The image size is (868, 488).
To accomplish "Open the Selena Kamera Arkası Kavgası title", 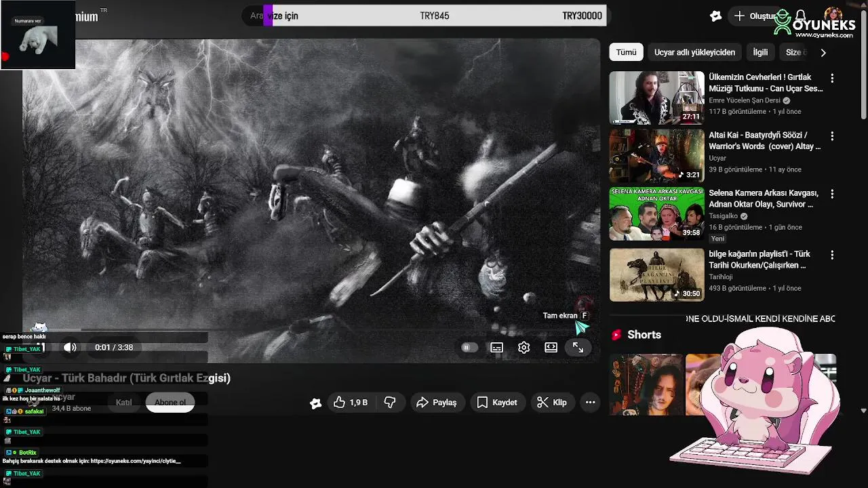I will [764, 199].
